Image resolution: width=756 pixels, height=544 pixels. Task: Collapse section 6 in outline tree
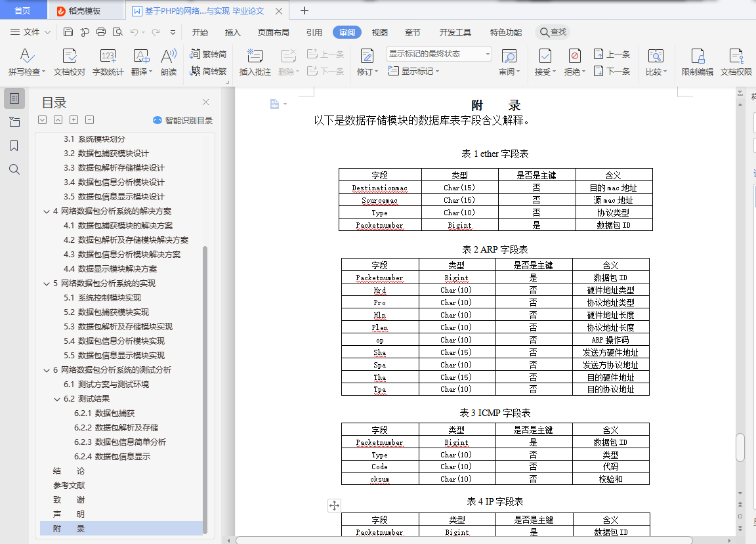coord(47,370)
